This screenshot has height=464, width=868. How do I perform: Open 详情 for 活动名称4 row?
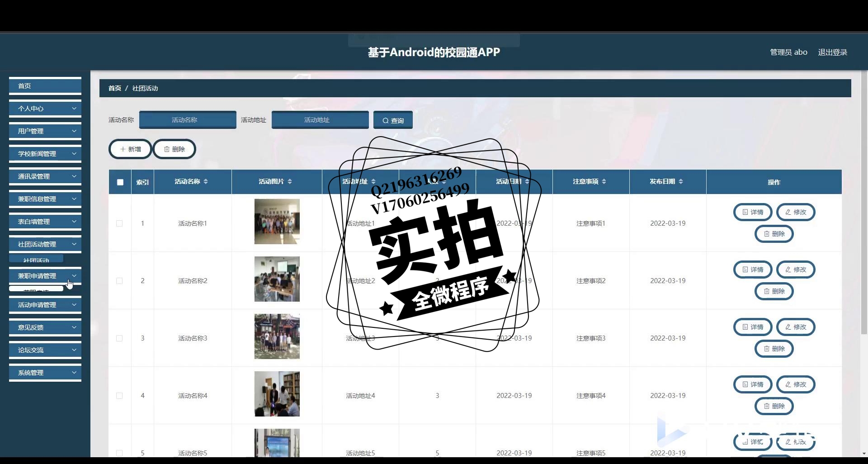click(753, 384)
